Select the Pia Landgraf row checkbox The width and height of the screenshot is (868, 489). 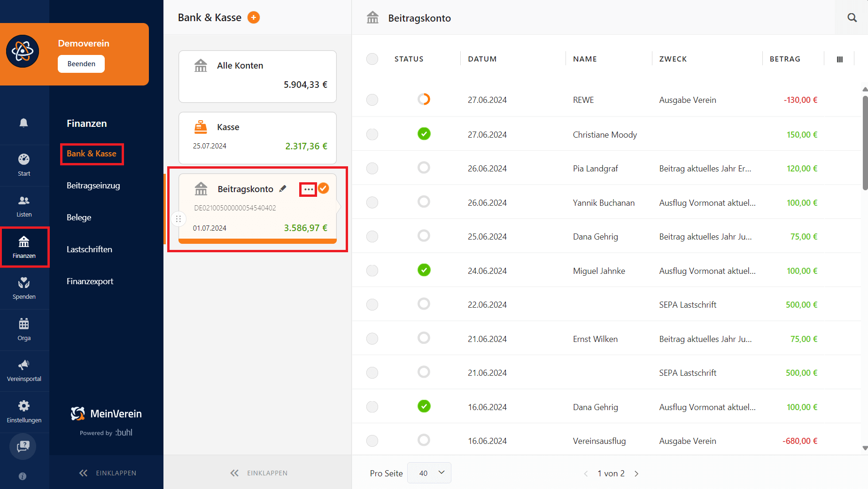tap(372, 168)
